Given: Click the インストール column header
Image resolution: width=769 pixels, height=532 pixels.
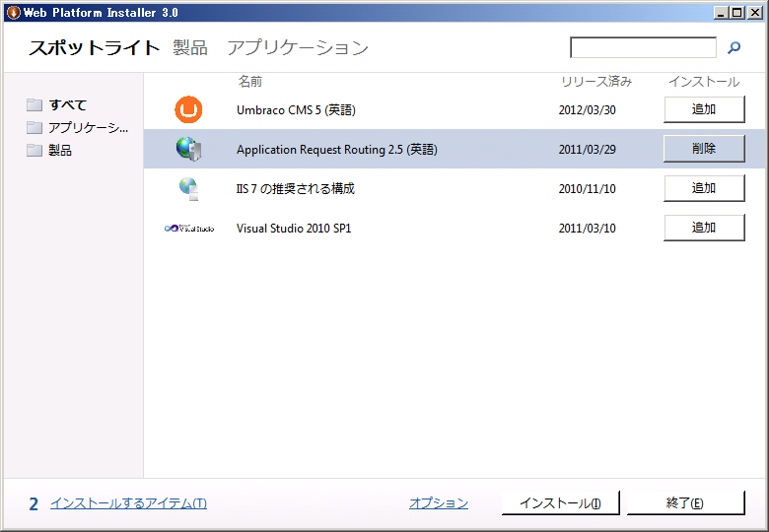Looking at the screenshot, I should point(704,82).
